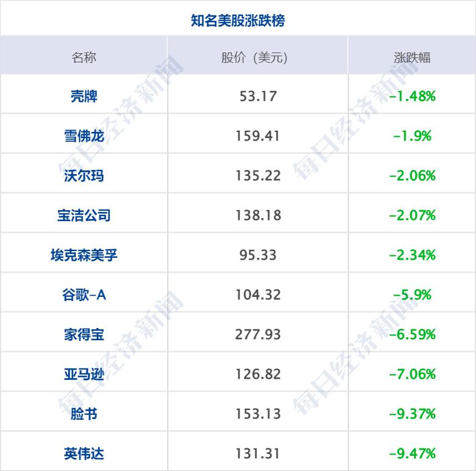Click the -1.48% change value

[x=413, y=97]
